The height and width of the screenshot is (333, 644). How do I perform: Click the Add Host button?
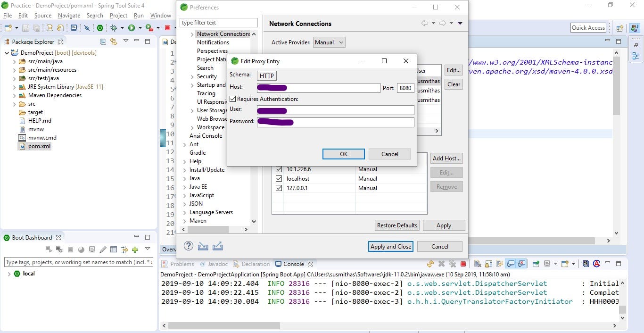tap(447, 158)
